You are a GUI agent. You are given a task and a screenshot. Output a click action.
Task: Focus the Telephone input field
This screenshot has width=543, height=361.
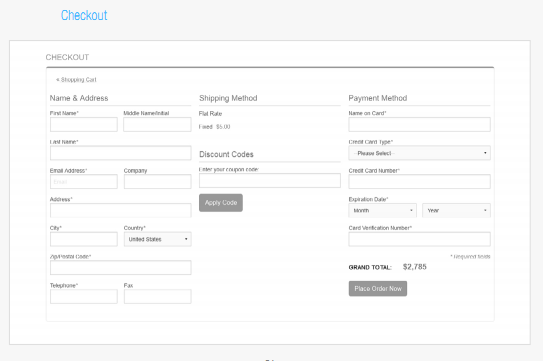pyautogui.click(x=84, y=297)
